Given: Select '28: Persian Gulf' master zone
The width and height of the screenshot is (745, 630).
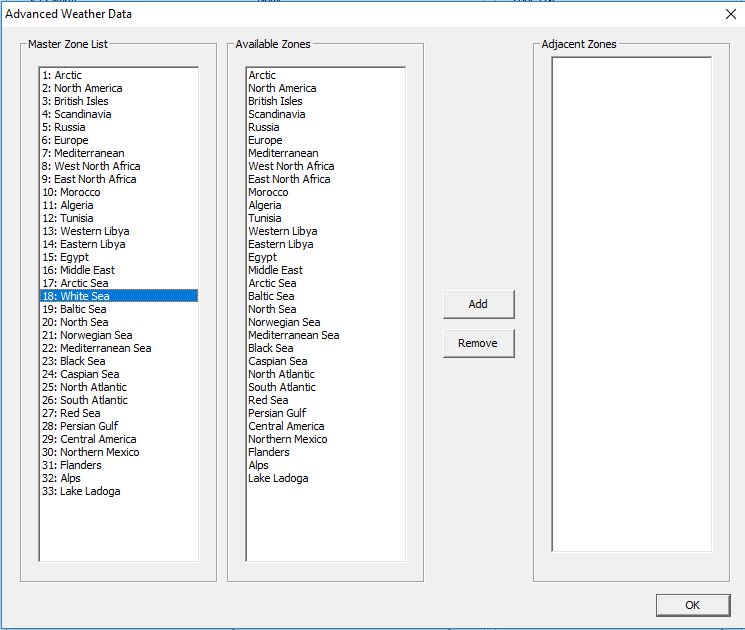Looking at the screenshot, I should (x=119, y=426).
